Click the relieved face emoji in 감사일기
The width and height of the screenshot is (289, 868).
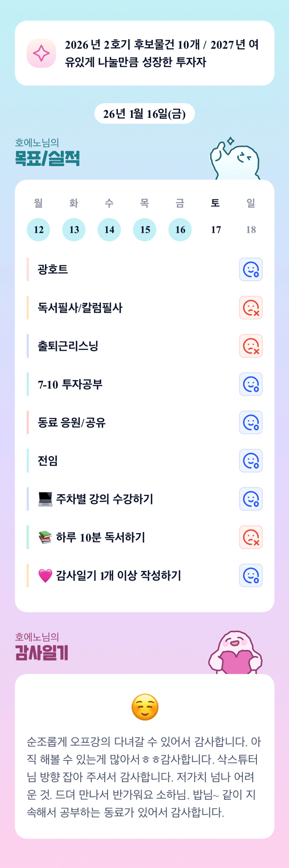click(145, 707)
